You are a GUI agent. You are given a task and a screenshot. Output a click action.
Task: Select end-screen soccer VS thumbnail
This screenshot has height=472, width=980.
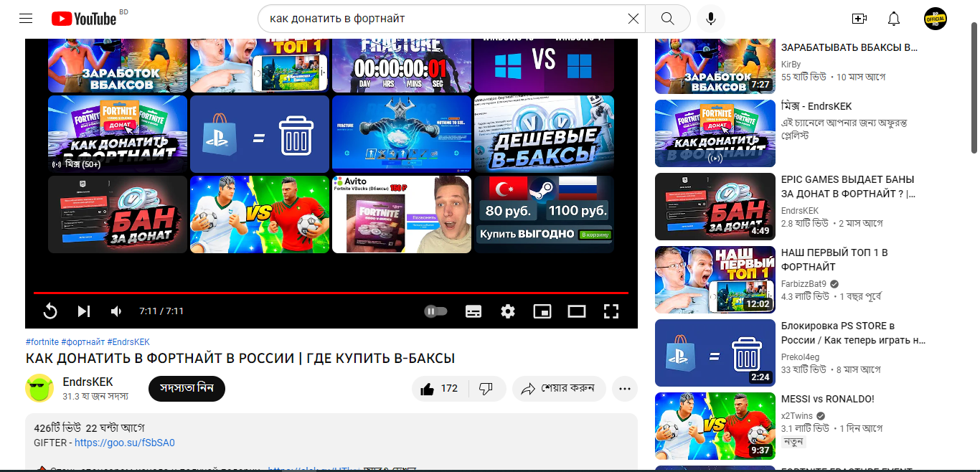260,214
